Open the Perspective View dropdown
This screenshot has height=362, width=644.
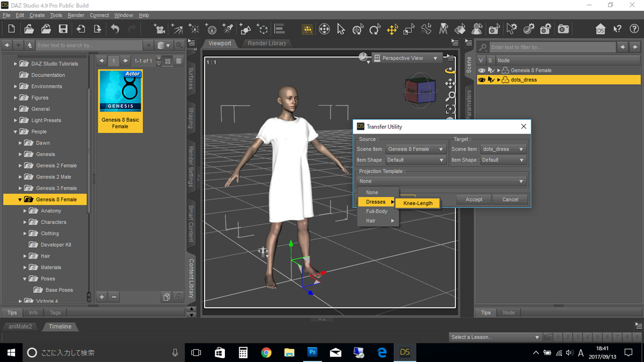406,58
